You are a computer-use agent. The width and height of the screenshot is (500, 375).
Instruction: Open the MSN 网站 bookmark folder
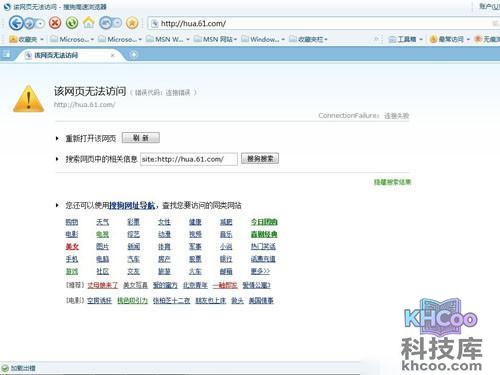pyautogui.click(x=216, y=39)
